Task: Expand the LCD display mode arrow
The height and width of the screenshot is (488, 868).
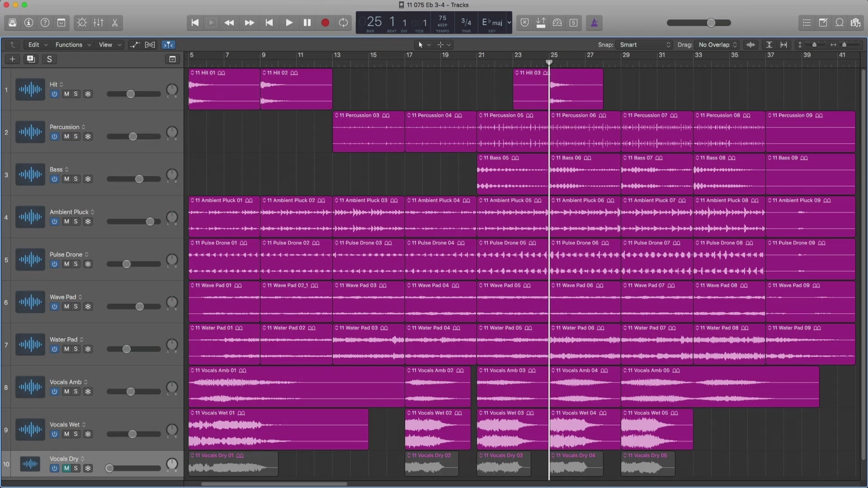Action: [x=509, y=23]
